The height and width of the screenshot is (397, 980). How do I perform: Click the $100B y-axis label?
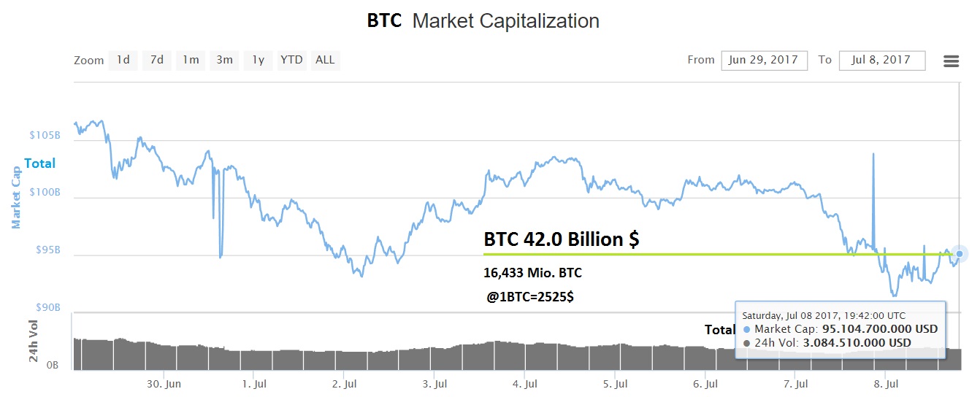click(45, 193)
